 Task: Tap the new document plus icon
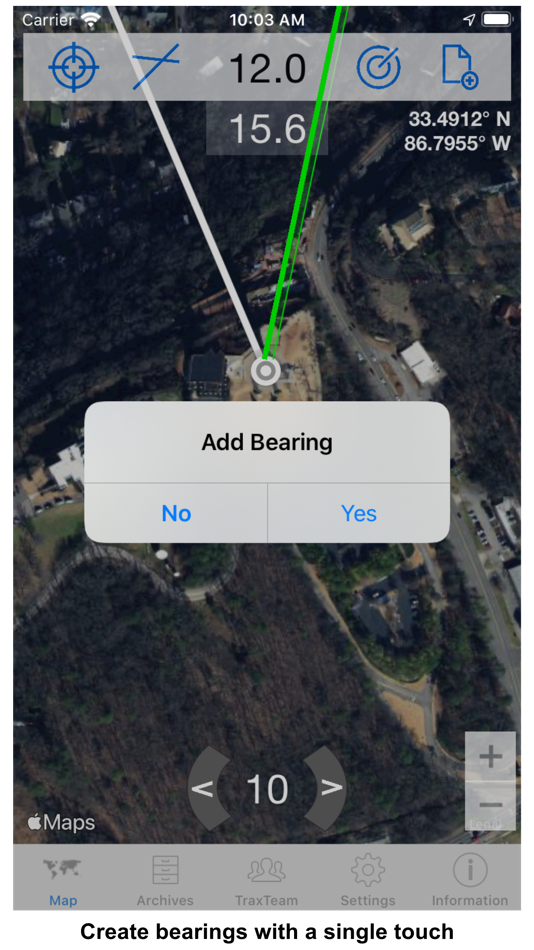point(459,67)
